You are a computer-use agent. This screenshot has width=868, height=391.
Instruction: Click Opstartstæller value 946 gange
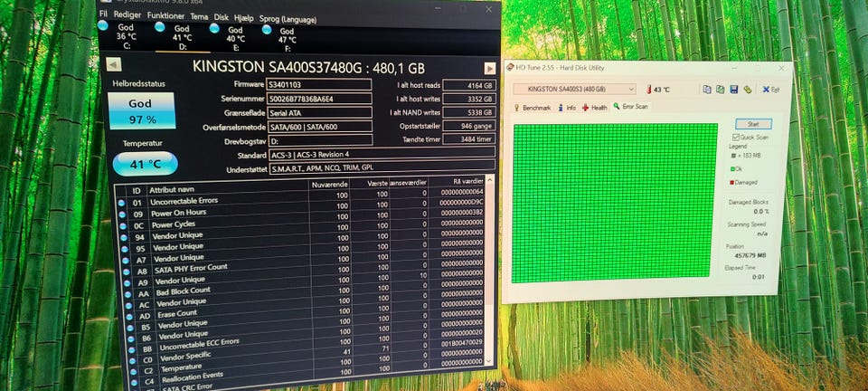pyautogui.click(x=469, y=127)
